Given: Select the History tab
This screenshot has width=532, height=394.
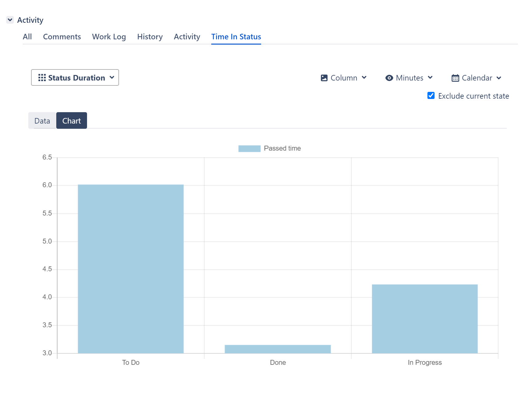Looking at the screenshot, I should coord(150,37).
